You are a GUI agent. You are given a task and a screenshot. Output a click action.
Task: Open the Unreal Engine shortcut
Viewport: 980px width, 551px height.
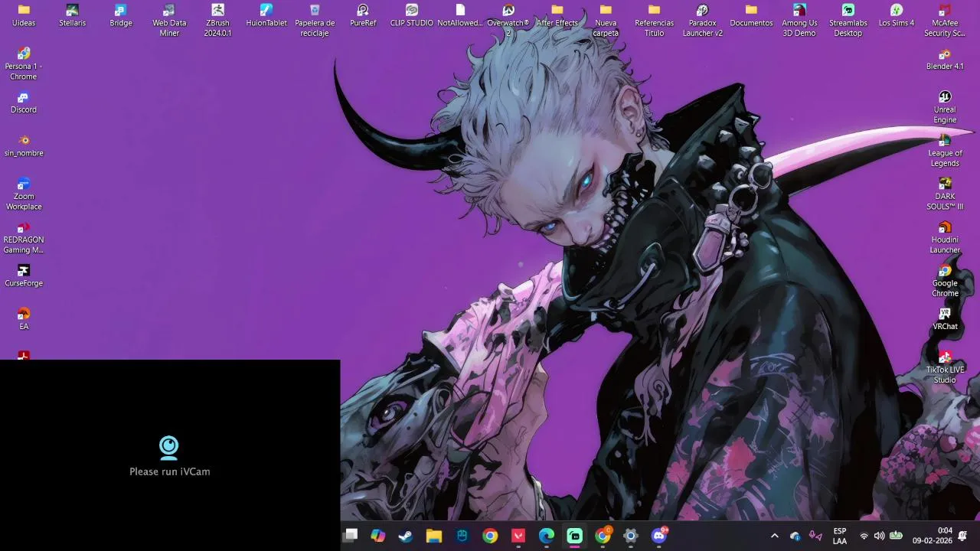pyautogui.click(x=945, y=107)
